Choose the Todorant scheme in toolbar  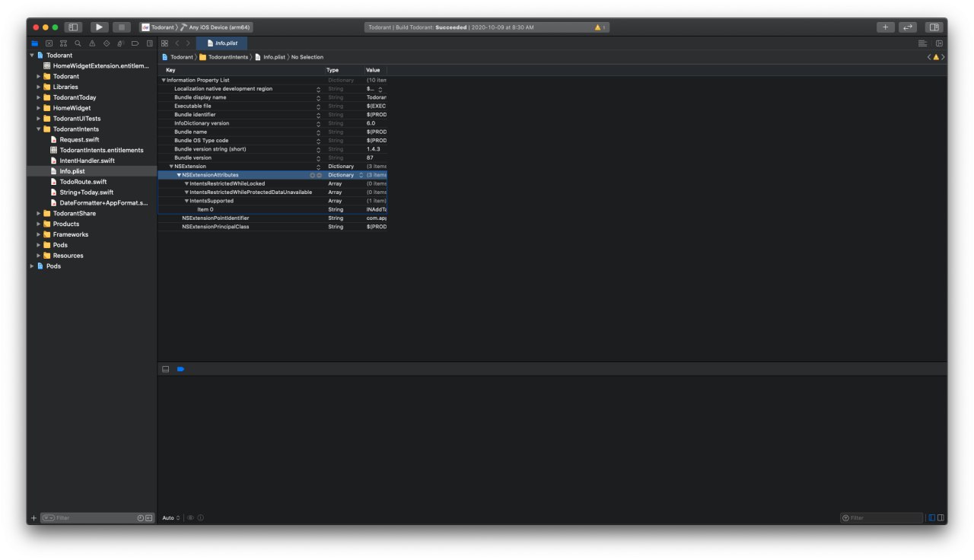[x=158, y=27]
